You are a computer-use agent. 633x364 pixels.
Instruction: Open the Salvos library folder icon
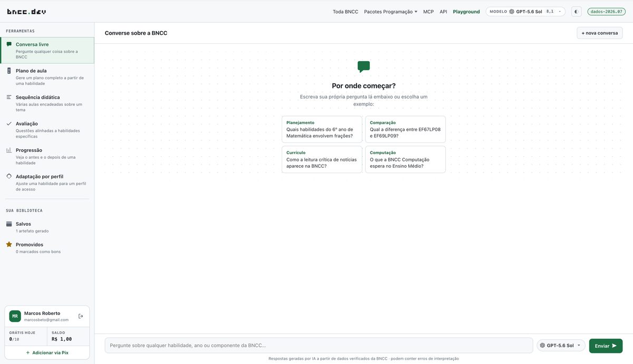pyautogui.click(x=9, y=224)
